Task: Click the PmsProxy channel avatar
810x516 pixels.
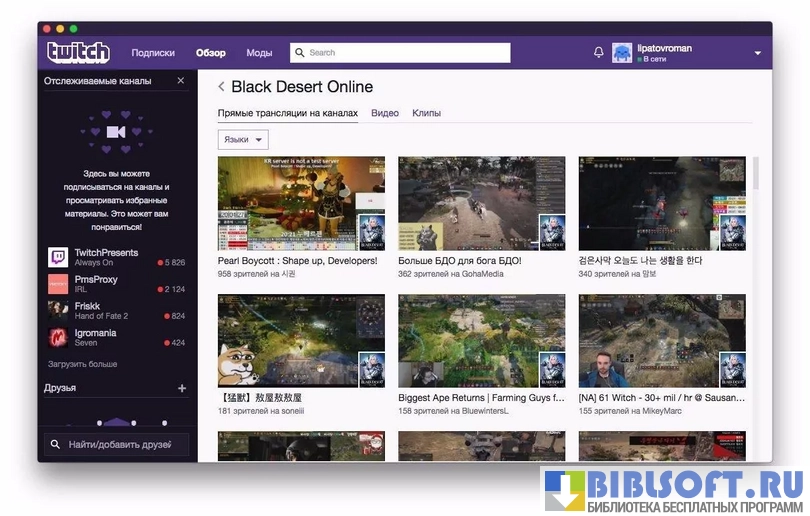Action: 58,284
